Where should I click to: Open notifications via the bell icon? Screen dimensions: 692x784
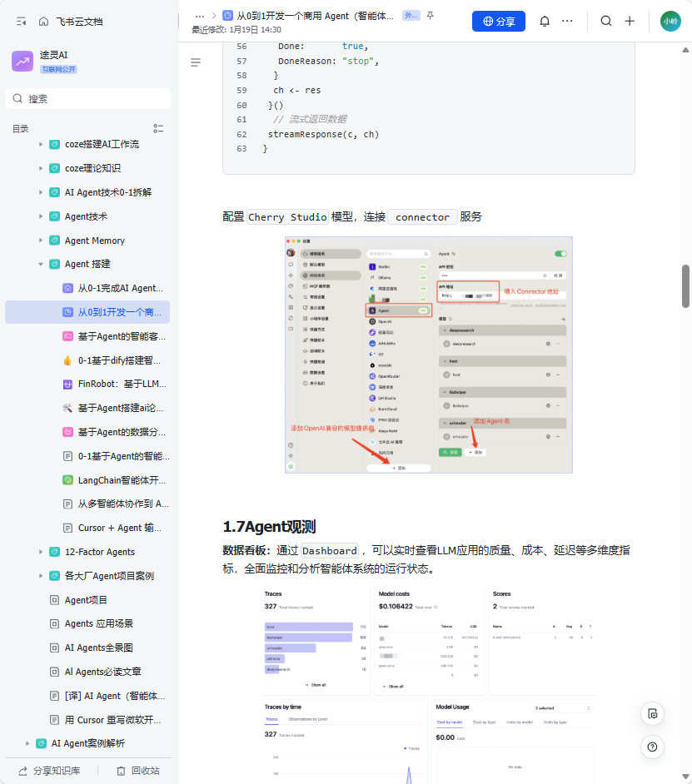click(545, 21)
